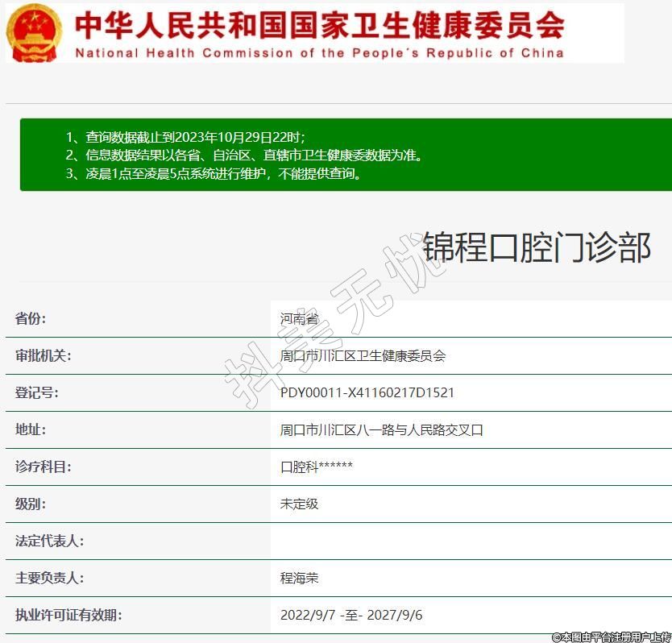Click the 省份 row label
The image size is (672, 643).
point(31,318)
